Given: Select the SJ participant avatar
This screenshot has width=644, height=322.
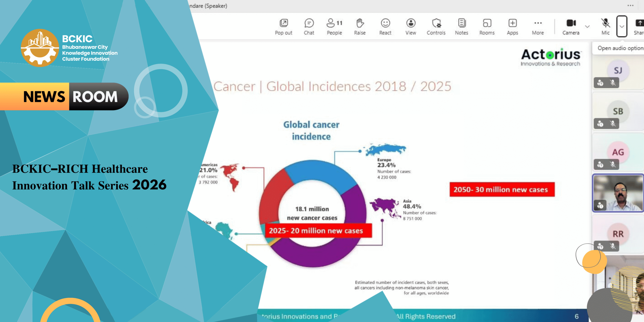Looking at the screenshot, I should click(618, 70).
